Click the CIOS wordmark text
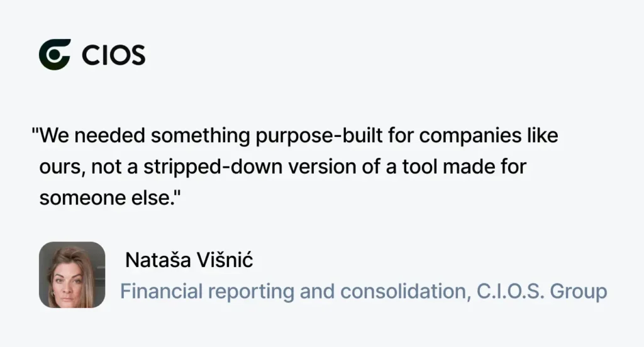Screen dimensions: 644x347 click(114, 55)
